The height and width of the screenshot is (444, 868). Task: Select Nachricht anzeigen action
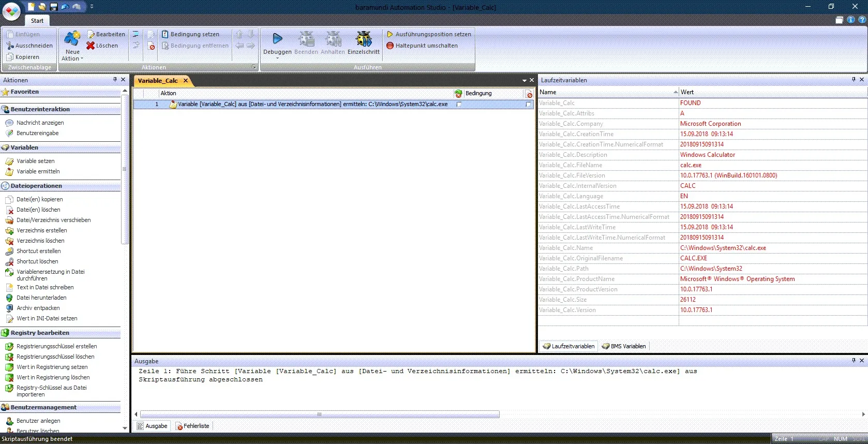click(x=40, y=123)
